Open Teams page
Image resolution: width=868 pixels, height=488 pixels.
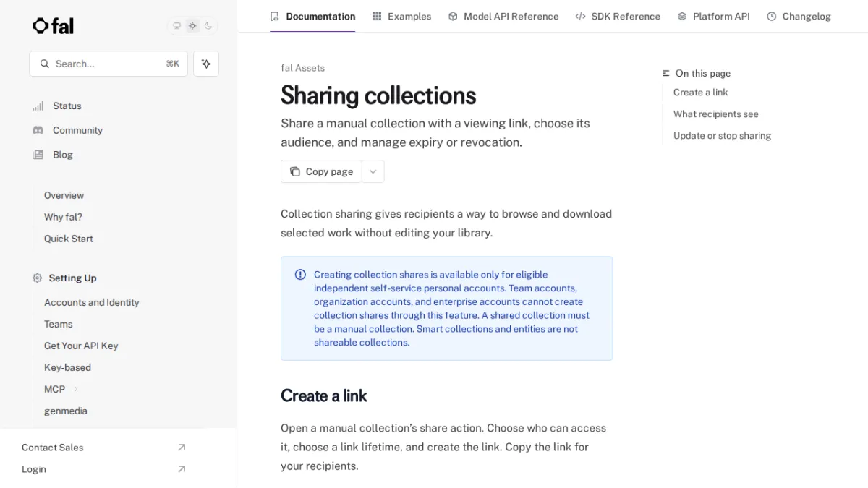[58, 324]
